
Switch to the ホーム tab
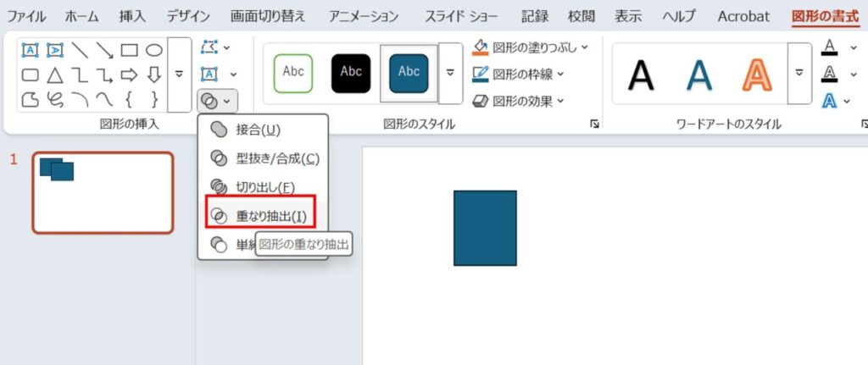pos(82,17)
